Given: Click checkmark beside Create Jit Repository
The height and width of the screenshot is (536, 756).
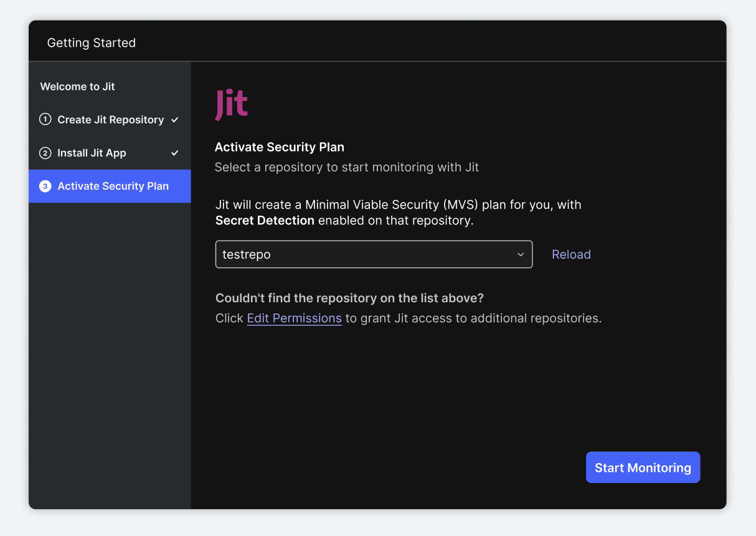Looking at the screenshot, I should pos(175,120).
